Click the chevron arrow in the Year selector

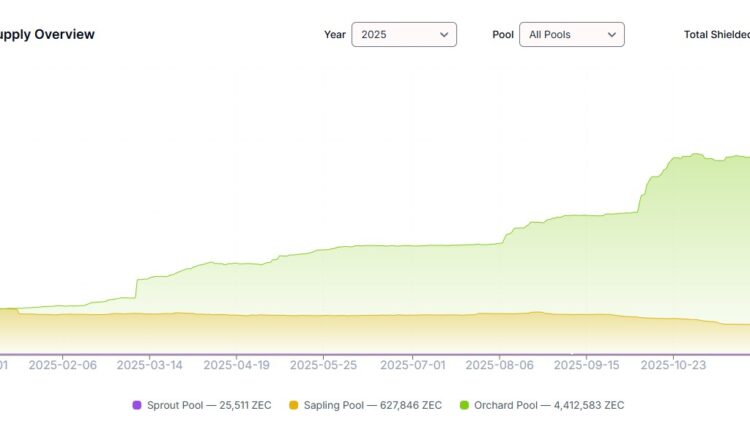(444, 34)
